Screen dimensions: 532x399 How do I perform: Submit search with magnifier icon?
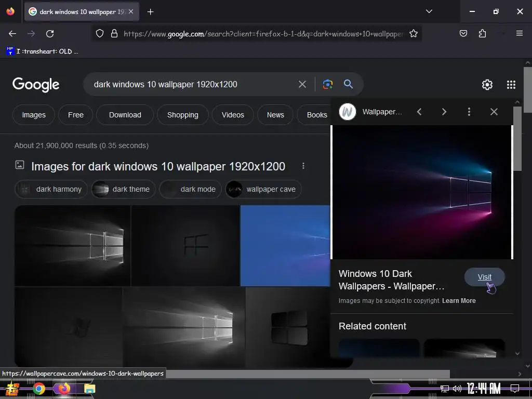[348, 84]
